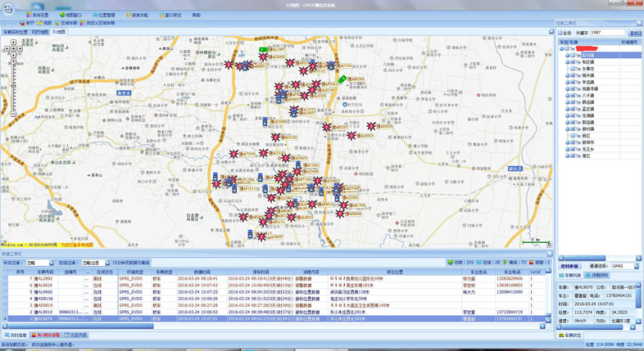
Task: Switch to the 车辆实时位置 tab
Action: pyautogui.click(x=16, y=32)
